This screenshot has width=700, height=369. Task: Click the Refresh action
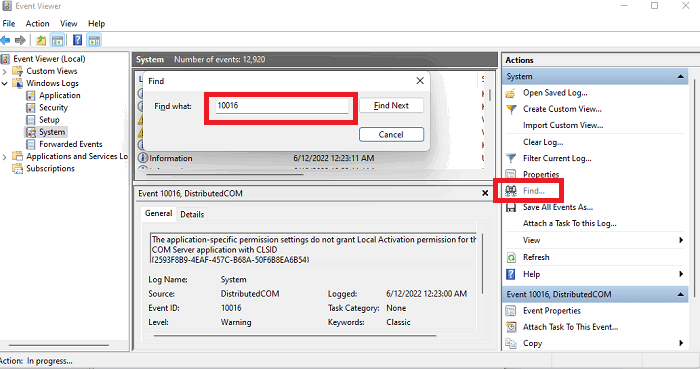pyautogui.click(x=536, y=257)
